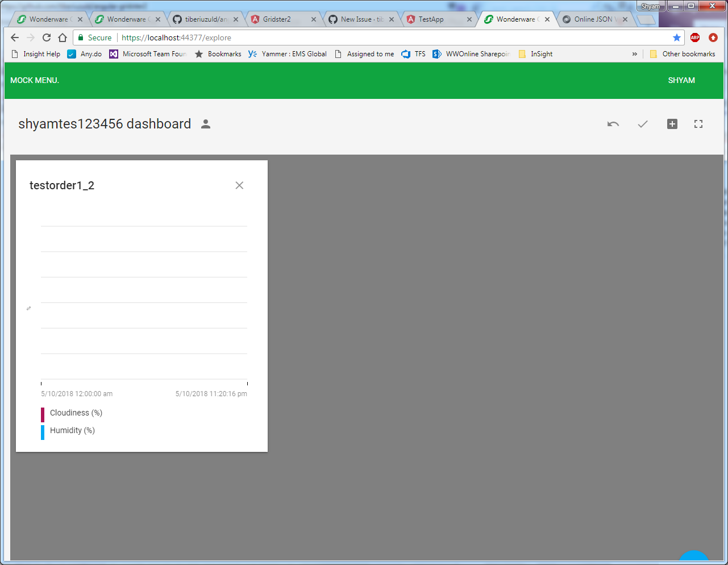Select the tiberiuzuld GitHub tab
The height and width of the screenshot is (565, 728).
click(205, 19)
